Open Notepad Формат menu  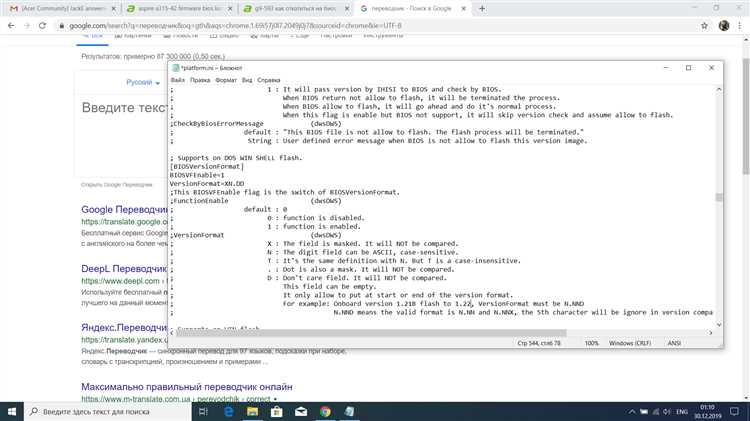coord(226,80)
